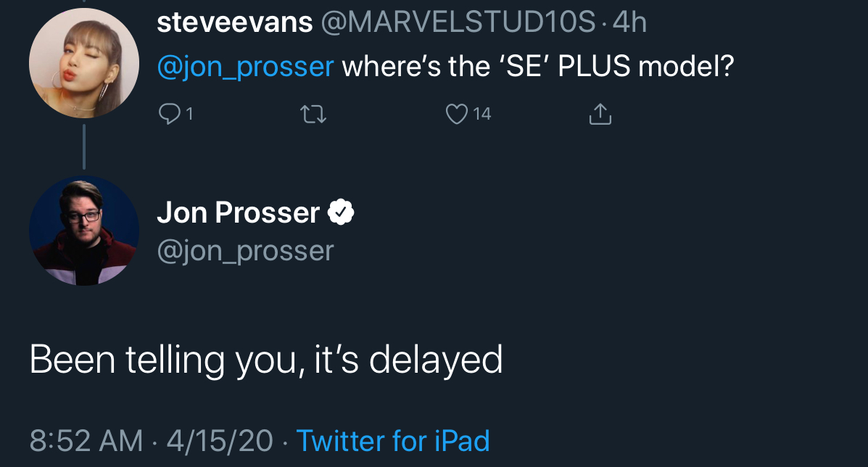
Task: Retweet the steveevans reply
Action: pos(313,115)
